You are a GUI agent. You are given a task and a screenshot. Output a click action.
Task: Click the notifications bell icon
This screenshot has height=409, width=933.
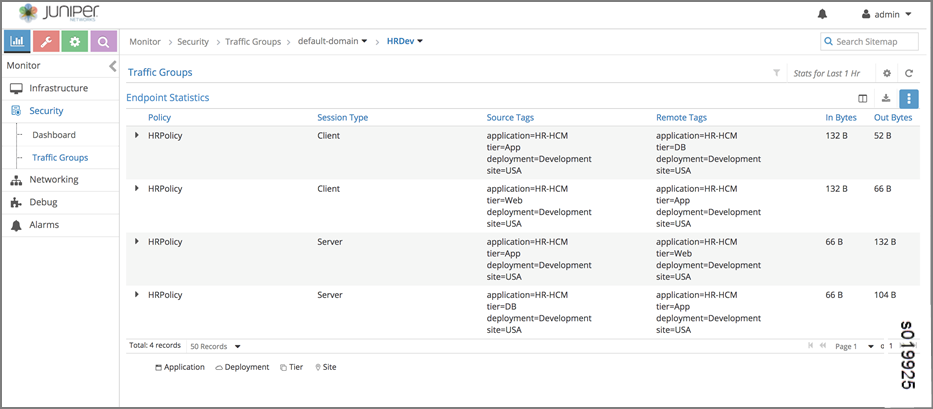[823, 14]
